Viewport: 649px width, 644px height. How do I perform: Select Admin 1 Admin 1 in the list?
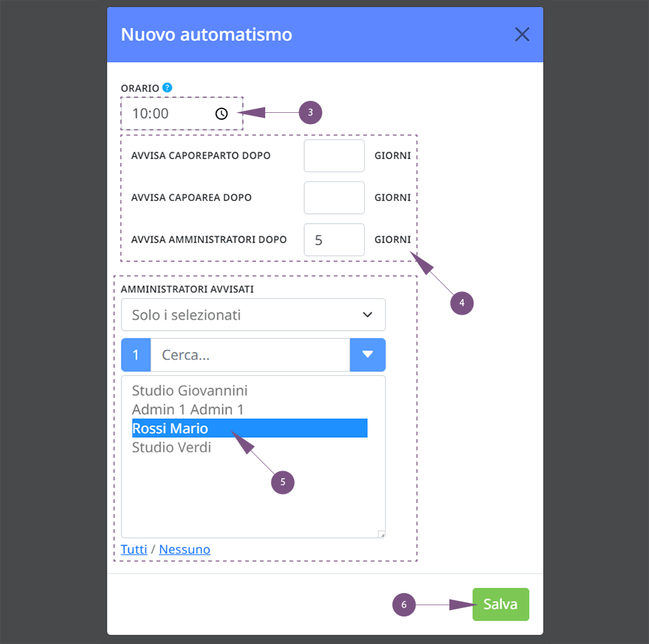pyautogui.click(x=250, y=409)
